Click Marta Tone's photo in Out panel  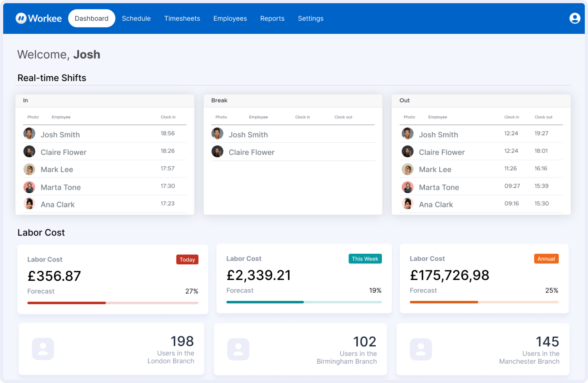point(408,187)
